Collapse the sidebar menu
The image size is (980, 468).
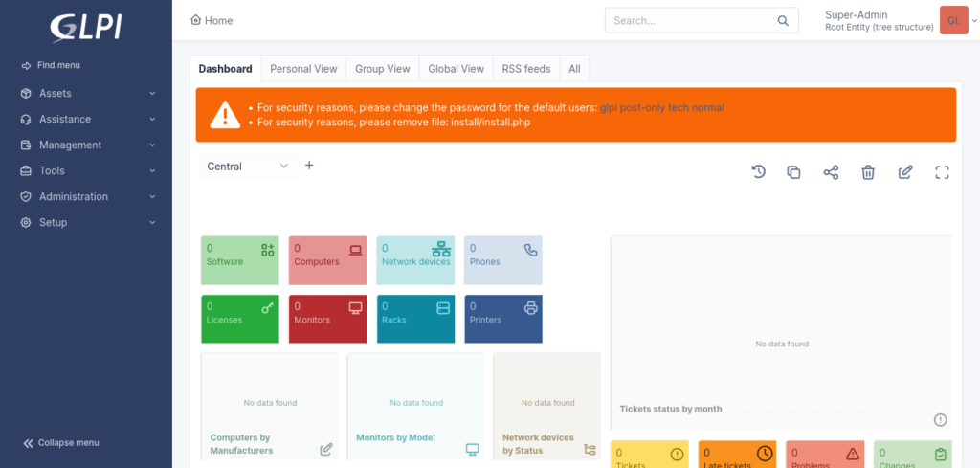[61, 443]
